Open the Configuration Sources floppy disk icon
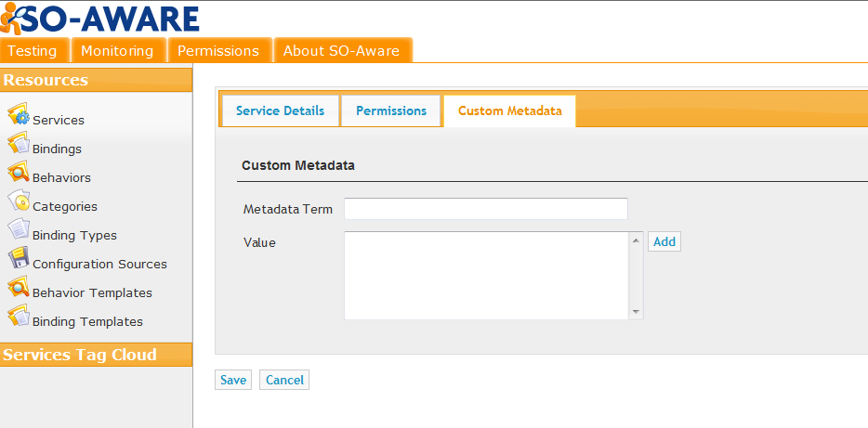 coord(19,258)
